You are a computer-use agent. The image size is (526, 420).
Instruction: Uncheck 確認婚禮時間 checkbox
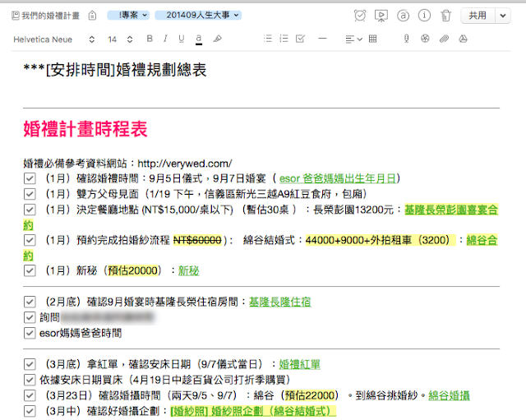coord(30,178)
